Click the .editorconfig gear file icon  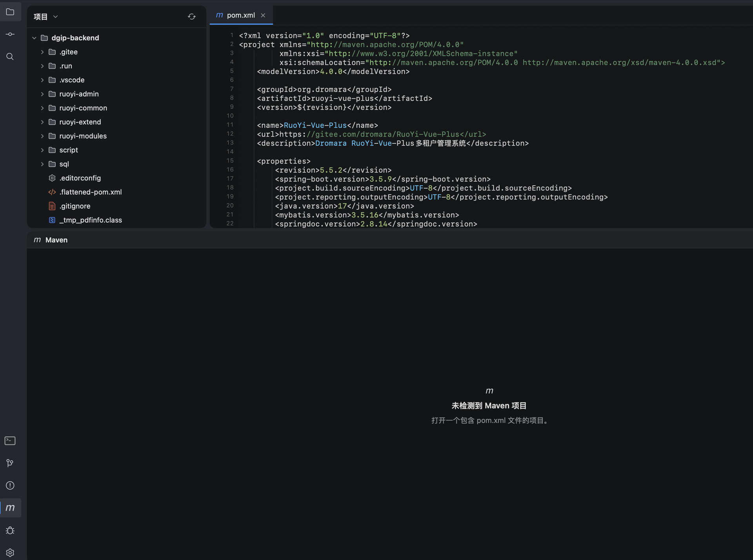[52, 178]
